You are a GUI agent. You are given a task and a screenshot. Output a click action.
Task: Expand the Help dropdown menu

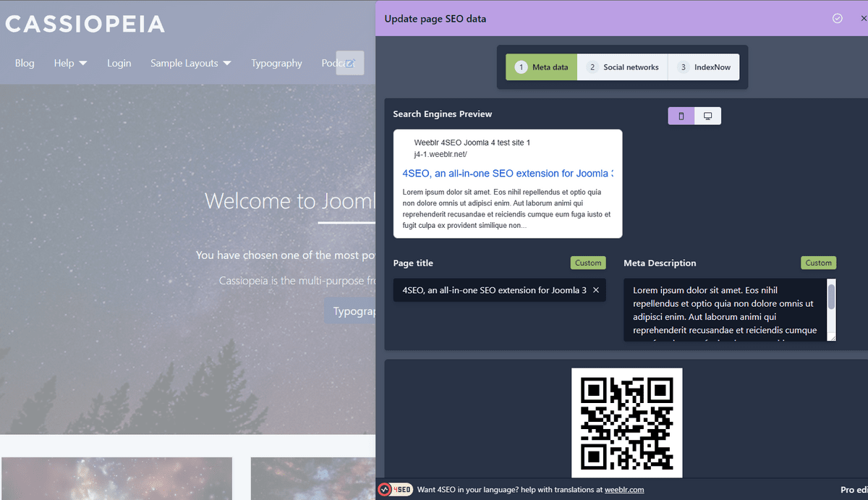click(70, 63)
